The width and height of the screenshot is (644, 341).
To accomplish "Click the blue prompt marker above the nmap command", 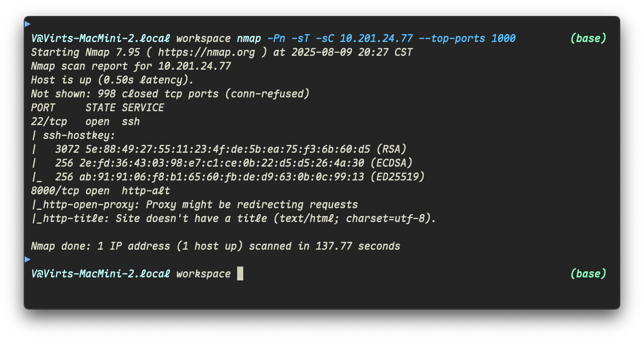I will point(27,23).
